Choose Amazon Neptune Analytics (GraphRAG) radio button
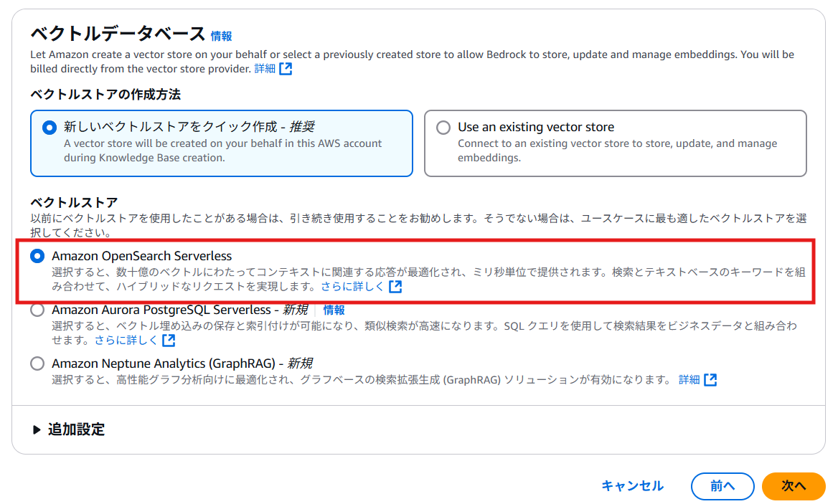This screenshot has width=838, height=504. pos(37,363)
